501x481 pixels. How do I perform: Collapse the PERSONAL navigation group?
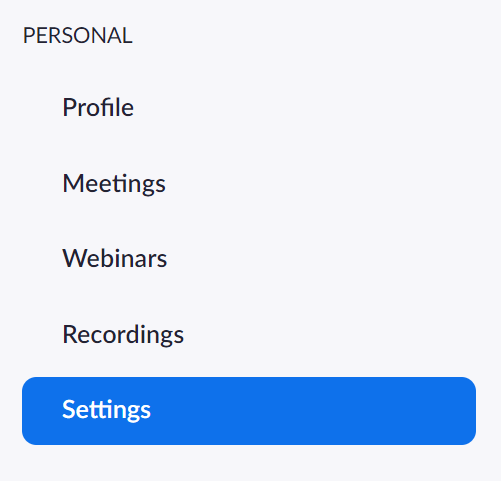coord(77,36)
